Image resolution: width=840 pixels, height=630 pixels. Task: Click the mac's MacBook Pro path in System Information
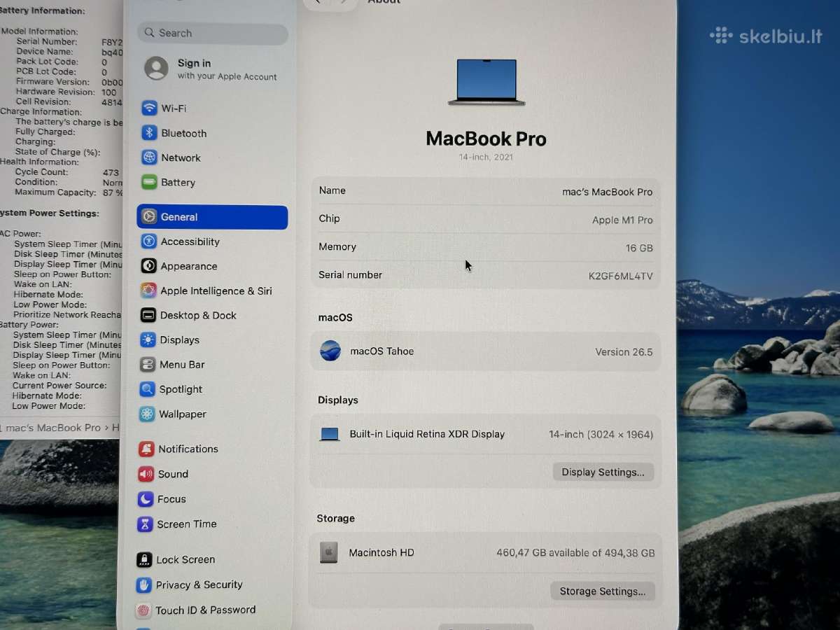click(53, 428)
